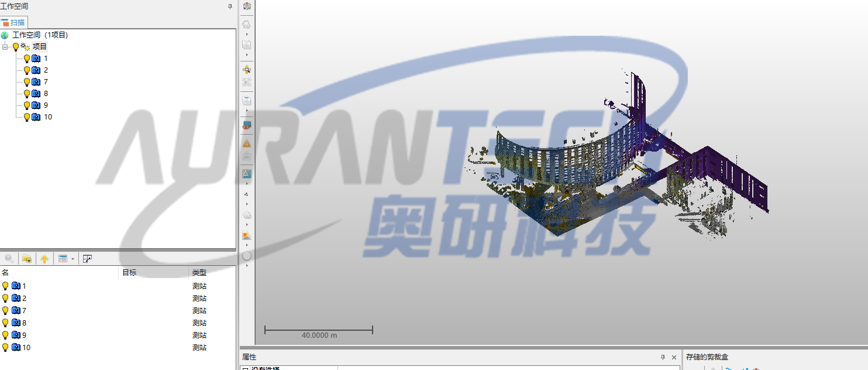The height and width of the screenshot is (370, 868).
Task: Click the new folder icon in list toolbar
Action: point(27,258)
